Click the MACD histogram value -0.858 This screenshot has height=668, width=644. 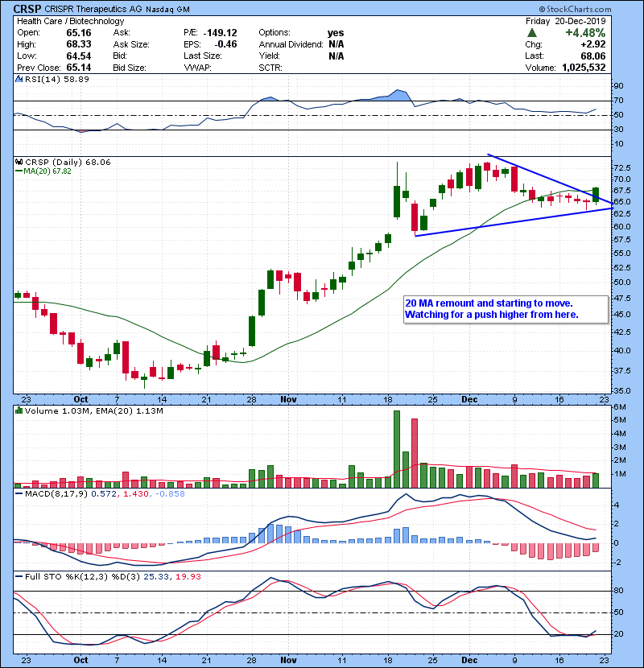(170, 494)
